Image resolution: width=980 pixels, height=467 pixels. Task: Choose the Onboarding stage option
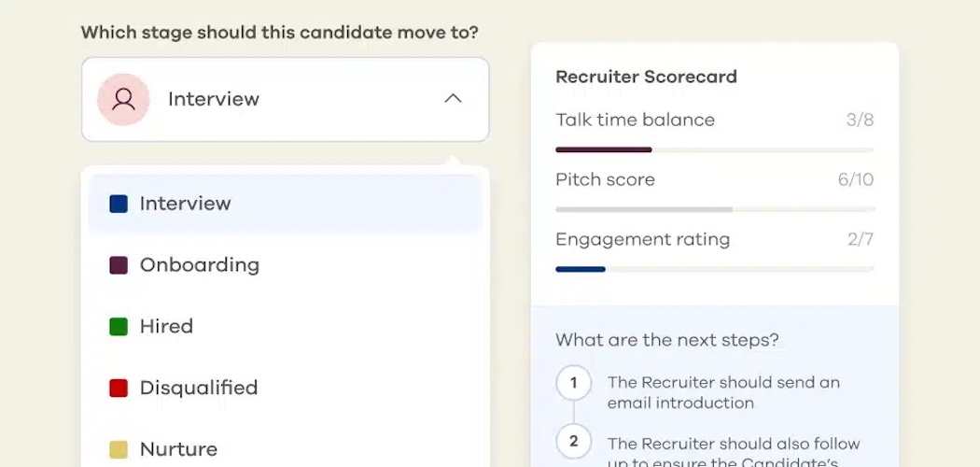(x=199, y=265)
